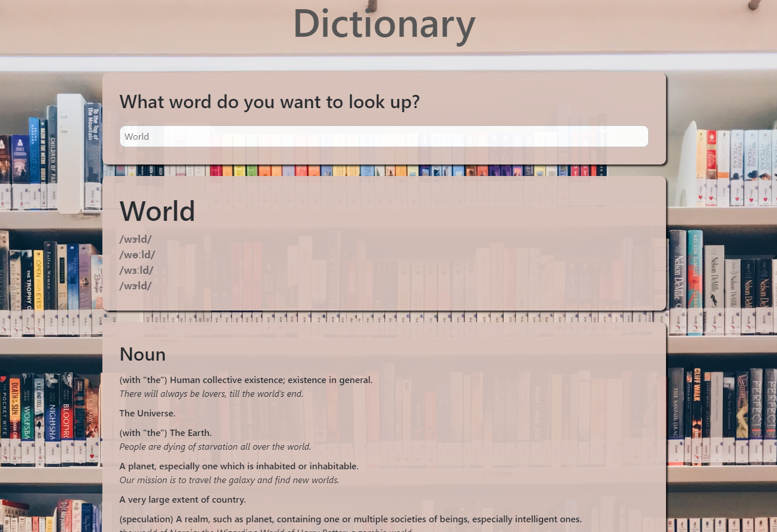Select the 'World' result heading
This screenshot has height=532, width=777.
pos(157,211)
